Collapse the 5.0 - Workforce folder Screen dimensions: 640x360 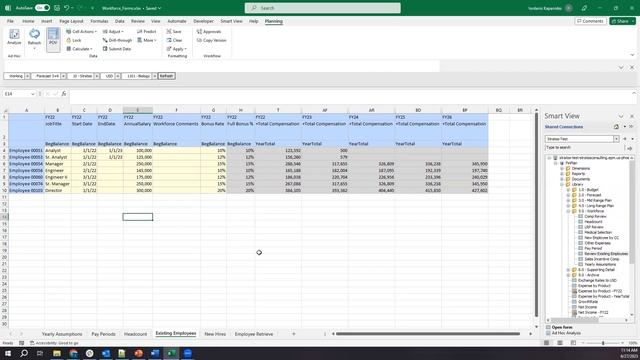pyautogui.click(x=568, y=211)
